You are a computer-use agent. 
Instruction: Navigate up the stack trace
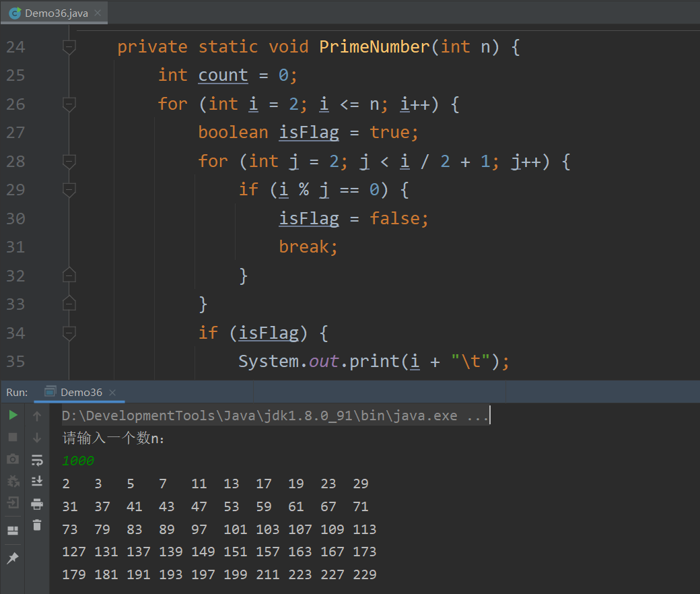[37, 416]
